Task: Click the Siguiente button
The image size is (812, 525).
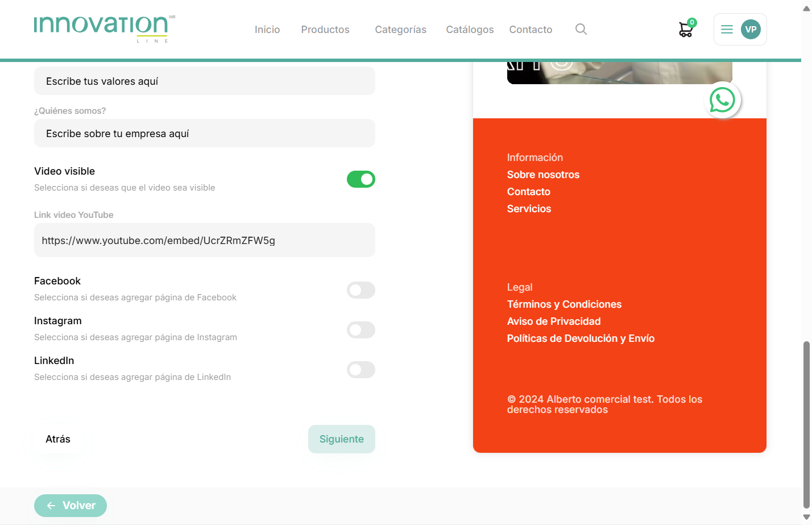Action: coord(342,439)
